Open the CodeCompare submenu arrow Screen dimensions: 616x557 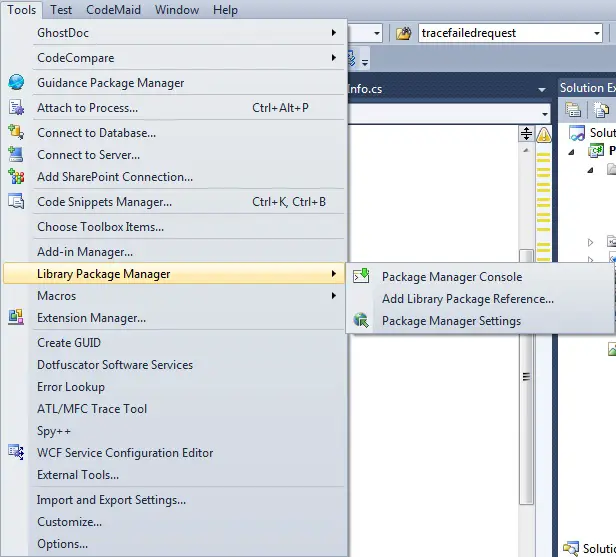(x=334, y=58)
